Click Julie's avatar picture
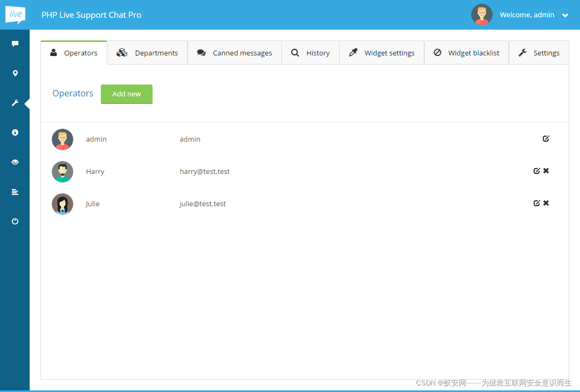Image resolution: width=580 pixels, height=392 pixels. [63, 204]
